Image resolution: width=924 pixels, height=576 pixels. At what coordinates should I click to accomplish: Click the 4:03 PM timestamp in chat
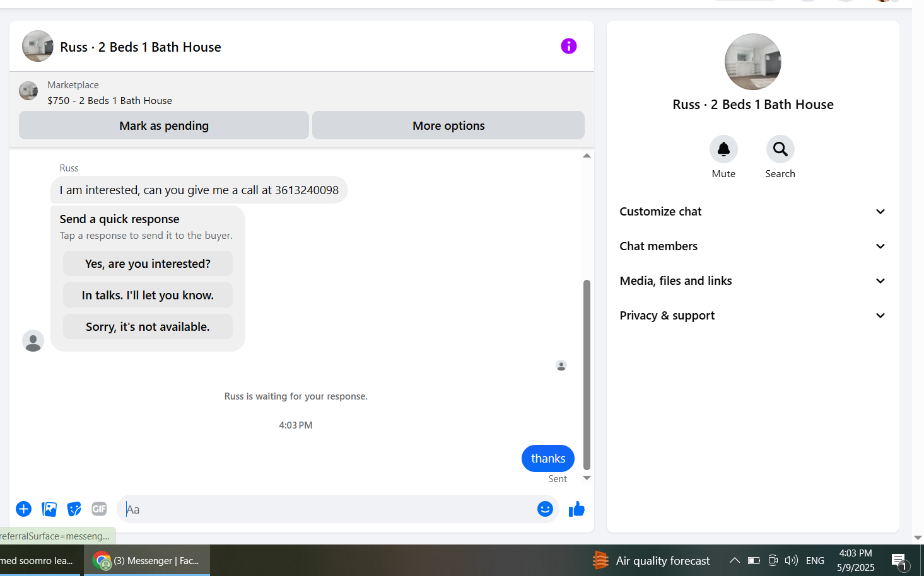tap(296, 425)
